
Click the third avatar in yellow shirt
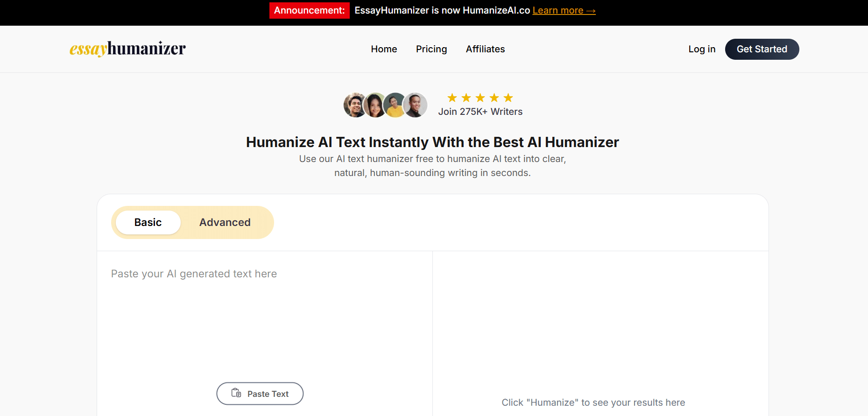coord(395,105)
